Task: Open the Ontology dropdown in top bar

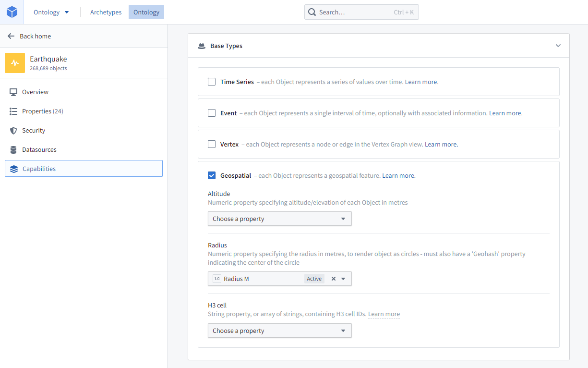Action: point(51,12)
